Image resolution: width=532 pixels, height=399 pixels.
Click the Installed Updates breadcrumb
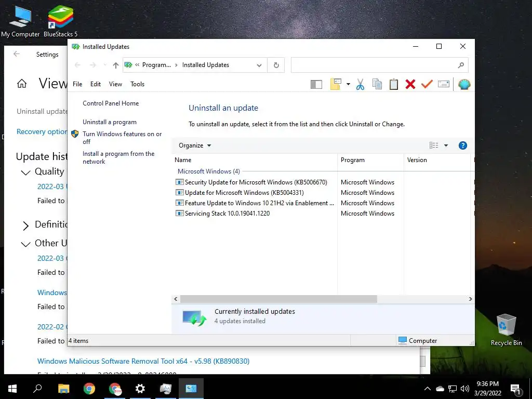point(206,65)
